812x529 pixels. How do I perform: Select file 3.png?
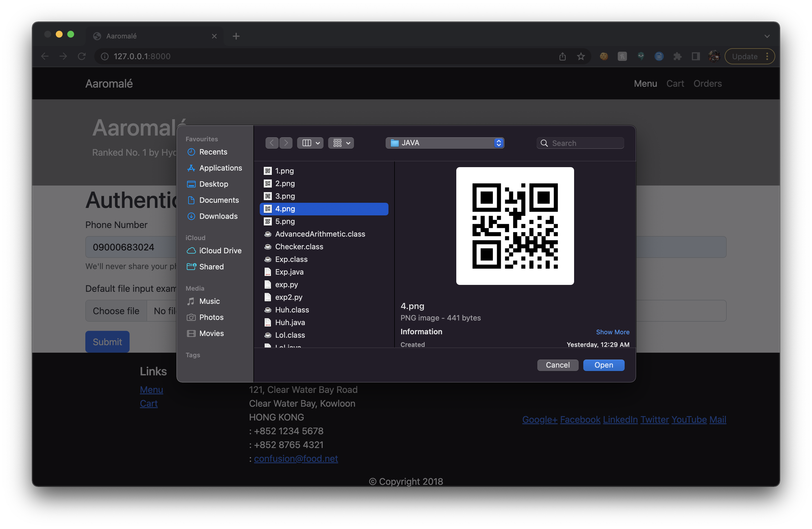click(324, 196)
